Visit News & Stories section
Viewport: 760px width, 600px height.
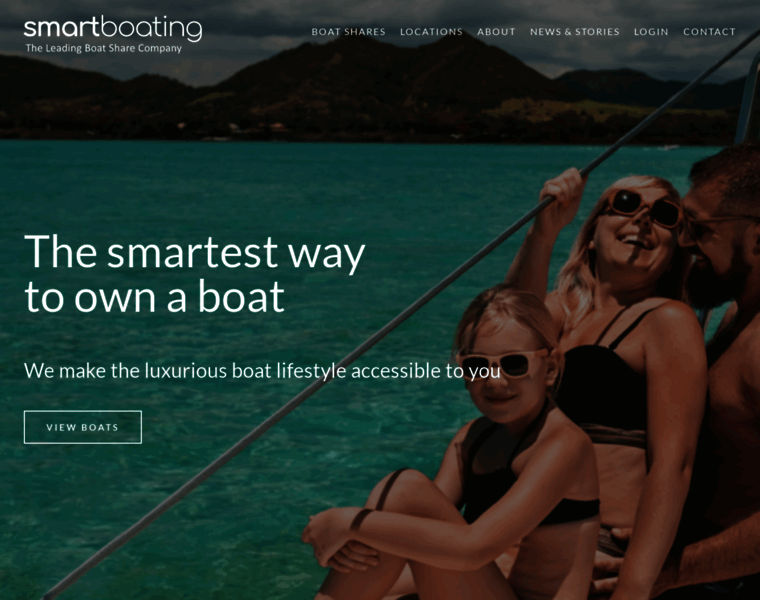575,32
